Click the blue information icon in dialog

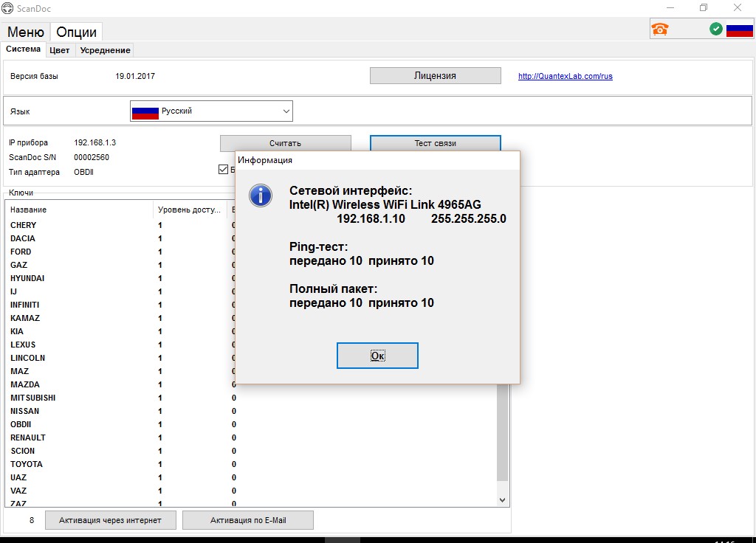[x=261, y=196]
